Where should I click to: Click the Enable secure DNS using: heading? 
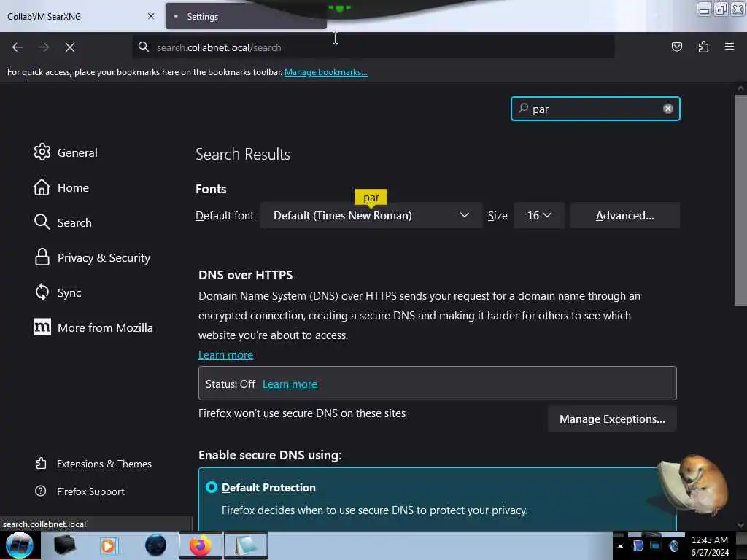tap(270, 455)
